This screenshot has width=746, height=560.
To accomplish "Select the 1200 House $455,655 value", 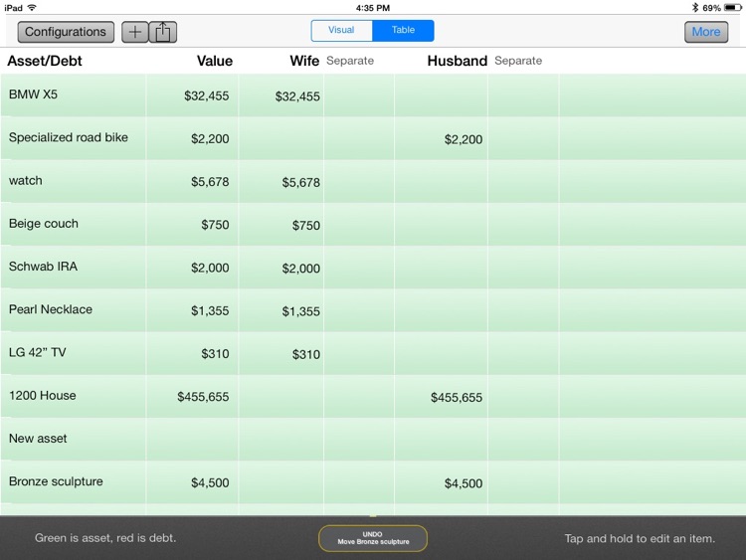I will 203,397.
